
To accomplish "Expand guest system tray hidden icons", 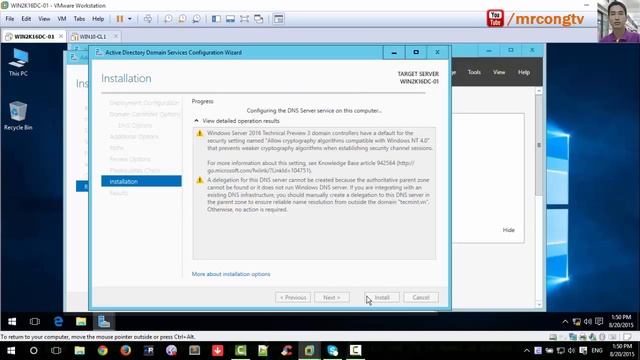I will (565, 322).
